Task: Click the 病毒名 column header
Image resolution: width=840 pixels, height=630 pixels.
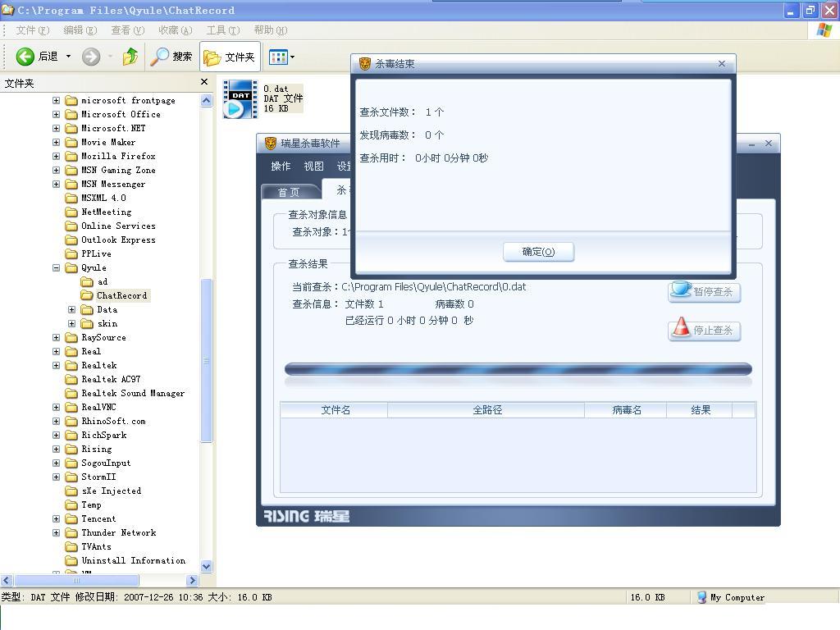Action: pyautogui.click(x=625, y=410)
